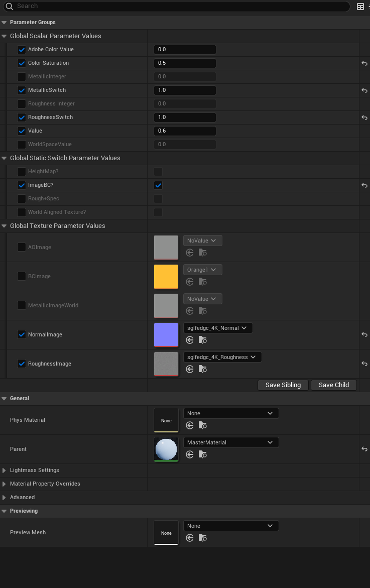This screenshot has width=370, height=588.
Task: Open the Preview Mesh None dropdown
Action: click(x=231, y=526)
